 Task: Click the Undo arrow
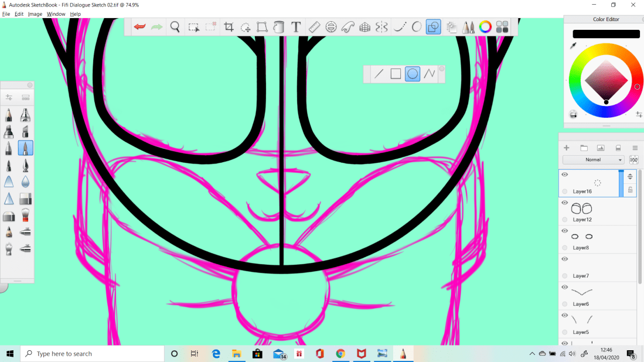(139, 27)
